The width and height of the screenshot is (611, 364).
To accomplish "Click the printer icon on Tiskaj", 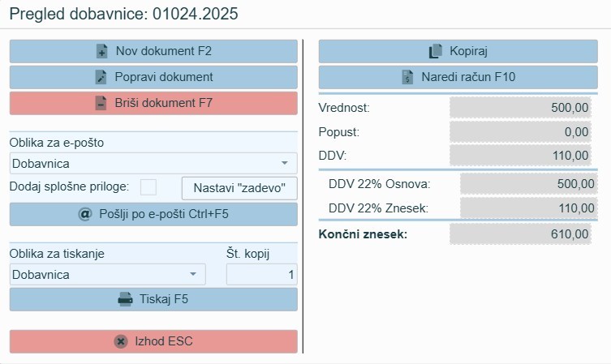I will pos(125,299).
